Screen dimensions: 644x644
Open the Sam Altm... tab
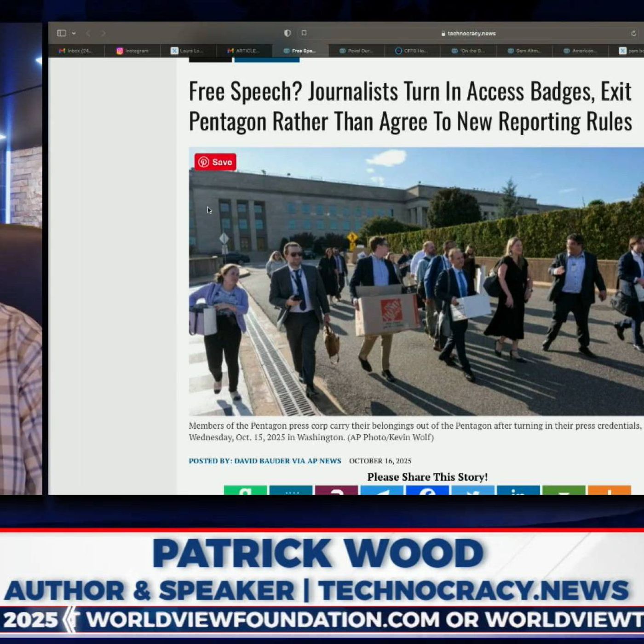[x=524, y=51]
